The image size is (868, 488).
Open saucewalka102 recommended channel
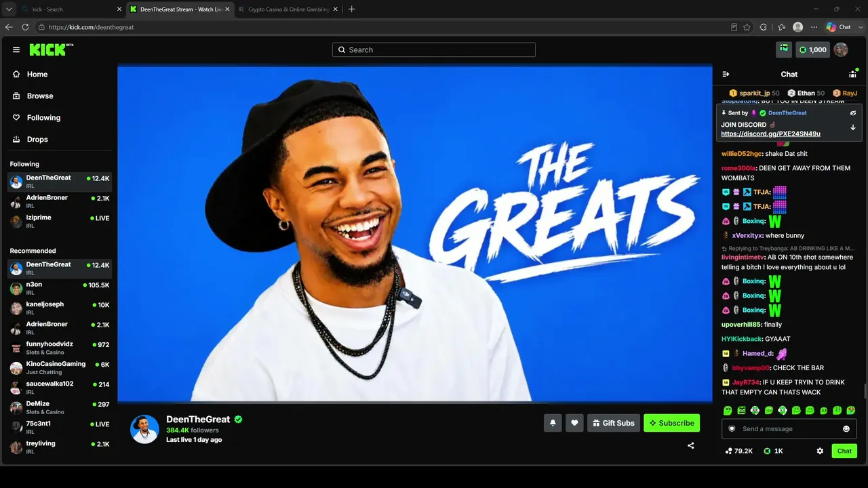point(60,388)
